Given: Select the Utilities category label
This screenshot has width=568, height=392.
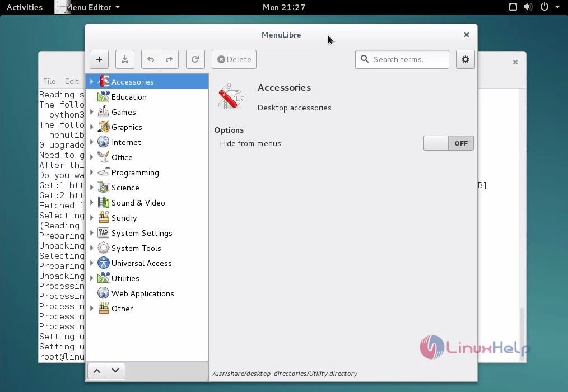Looking at the screenshot, I should click(x=125, y=278).
